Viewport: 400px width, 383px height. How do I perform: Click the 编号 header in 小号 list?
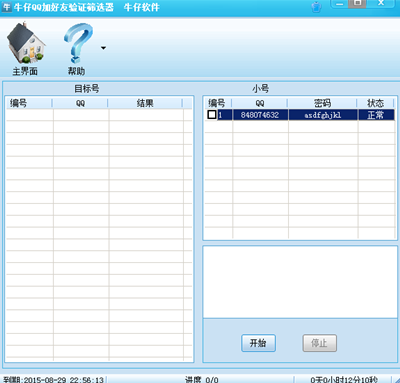click(x=217, y=103)
